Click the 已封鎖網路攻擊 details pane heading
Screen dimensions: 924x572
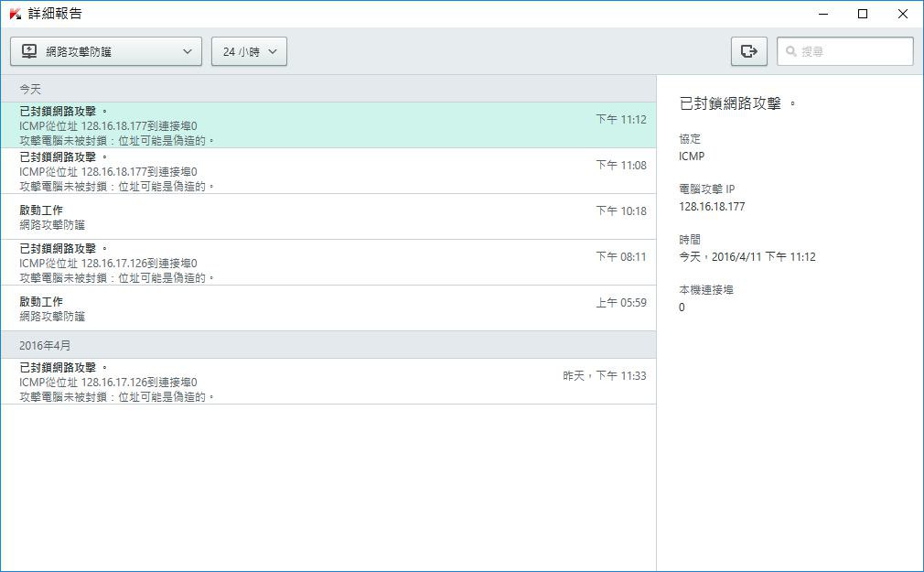point(737,103)
